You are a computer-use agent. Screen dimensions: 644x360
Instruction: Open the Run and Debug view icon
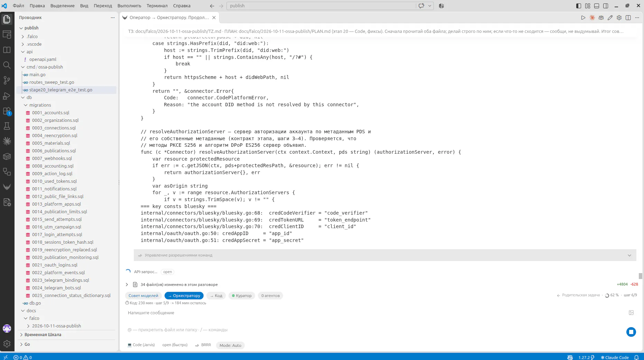click(x=7, y=96)
